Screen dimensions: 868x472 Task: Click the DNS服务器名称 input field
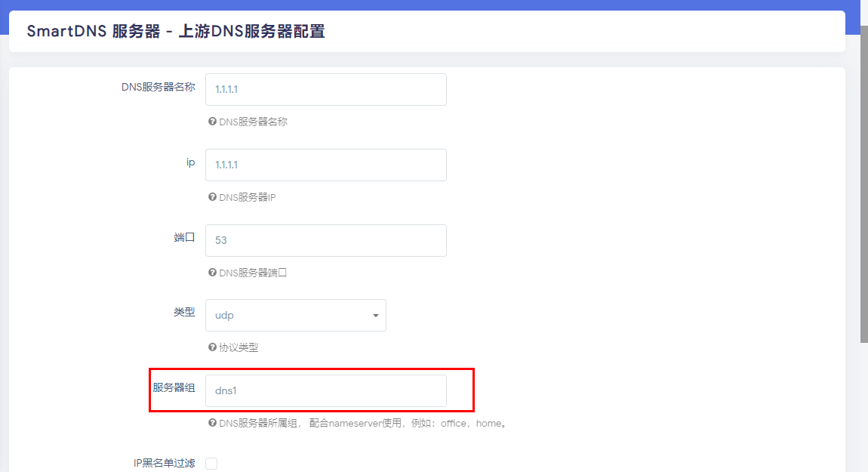tap(325, 89)
